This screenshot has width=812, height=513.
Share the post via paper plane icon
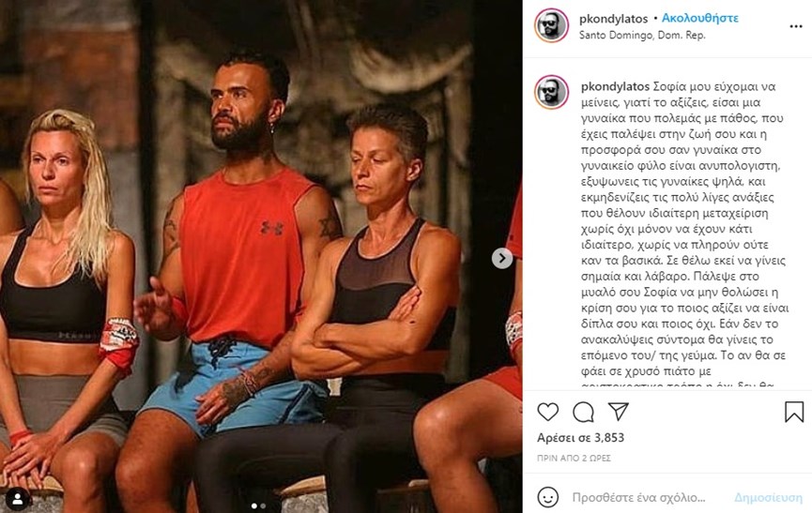pyautogui.click(x=619, y=411)
